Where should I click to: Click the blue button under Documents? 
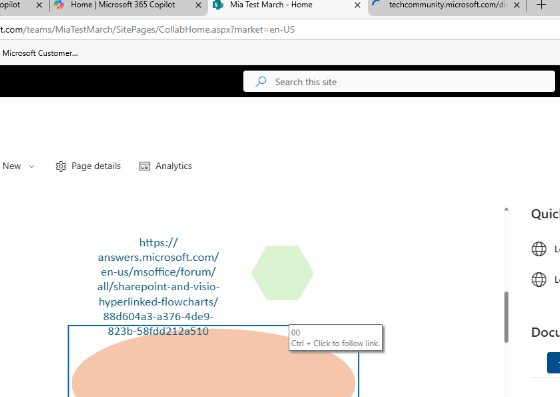click(554, 363)
